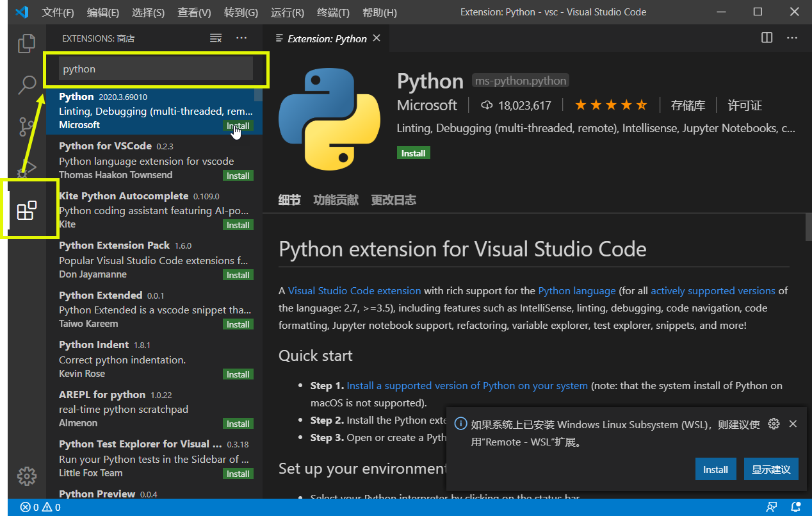This screenshot has width=812, height=516.
Task: Click the 显示建议 button
Action: point(771,469)
